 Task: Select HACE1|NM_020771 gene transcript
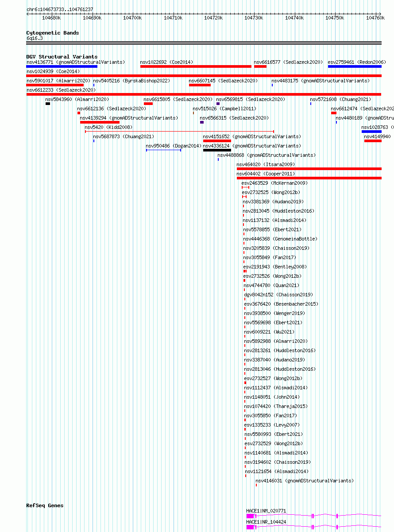tap(314, 516)
